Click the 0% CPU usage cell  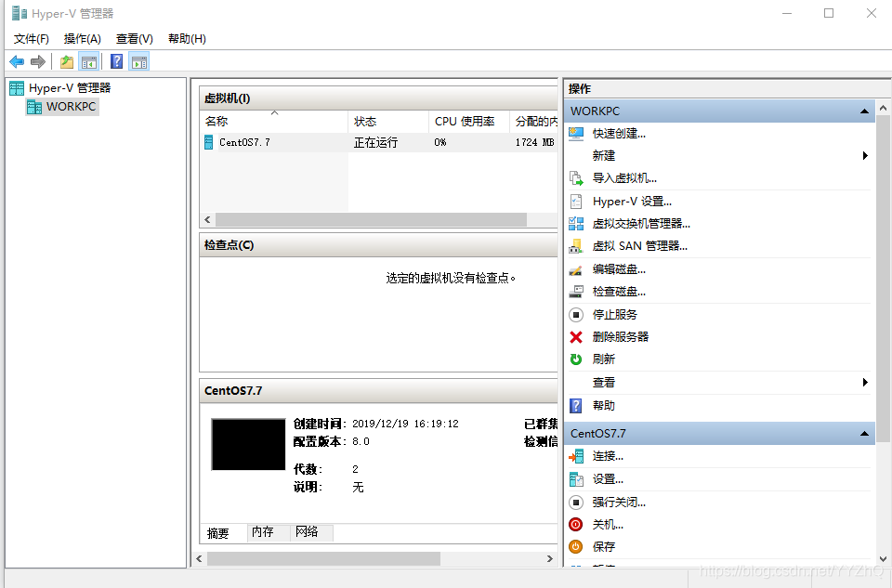tap(440, 143)
